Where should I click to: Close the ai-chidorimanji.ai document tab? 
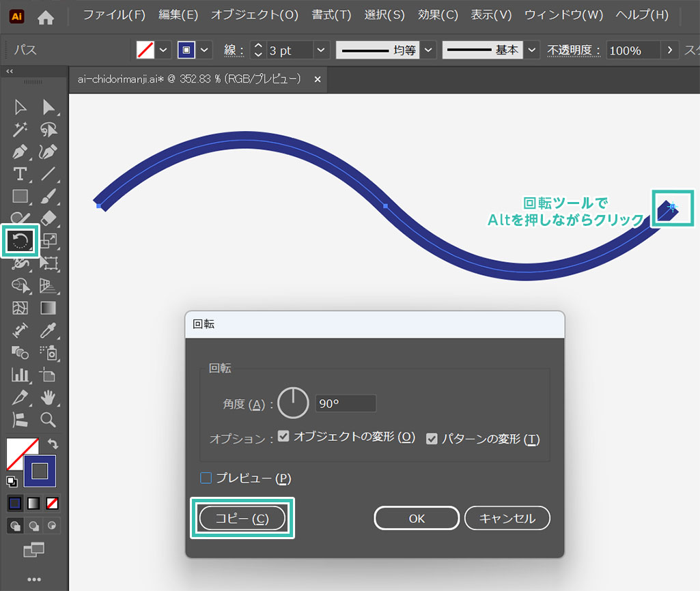point(318,79)
